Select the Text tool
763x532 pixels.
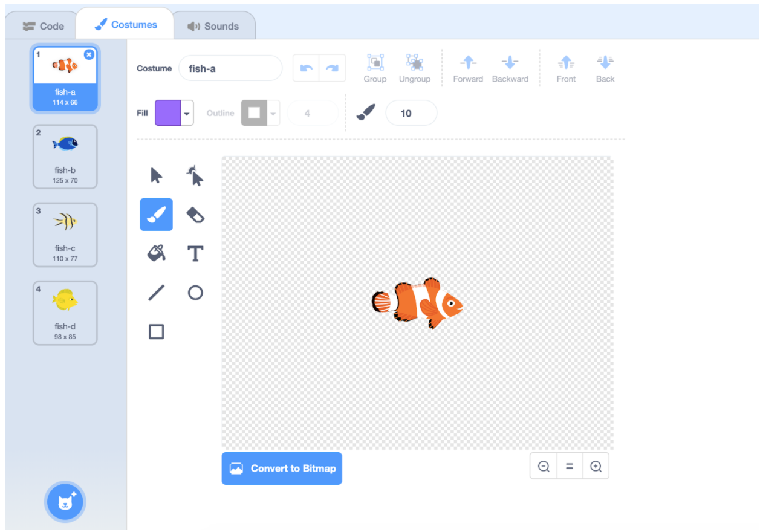click(x=195, y=253)
